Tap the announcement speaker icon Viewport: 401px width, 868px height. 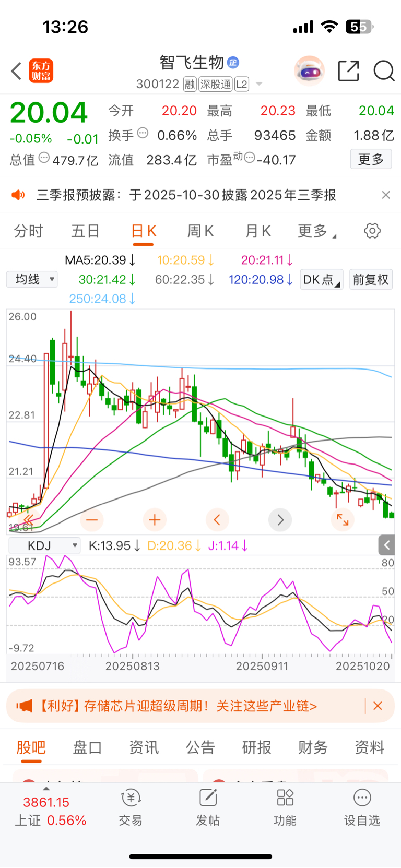(x=18, y=195)
